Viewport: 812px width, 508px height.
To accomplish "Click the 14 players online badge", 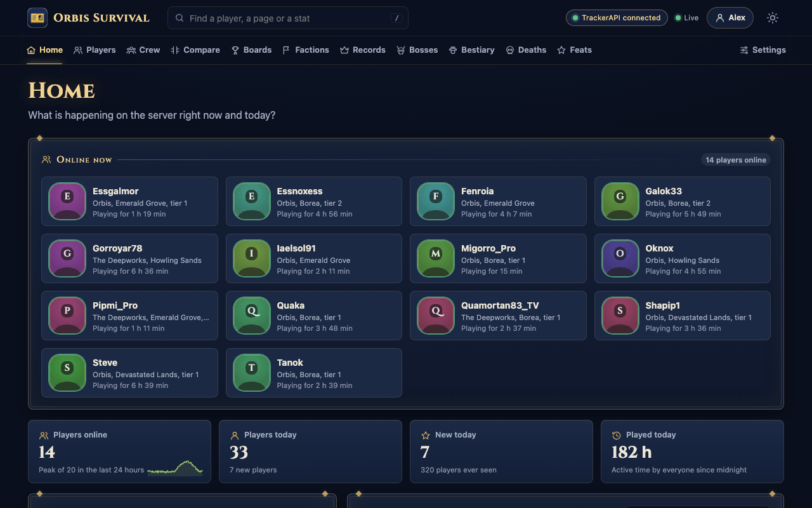I will [x=736, y=160].
